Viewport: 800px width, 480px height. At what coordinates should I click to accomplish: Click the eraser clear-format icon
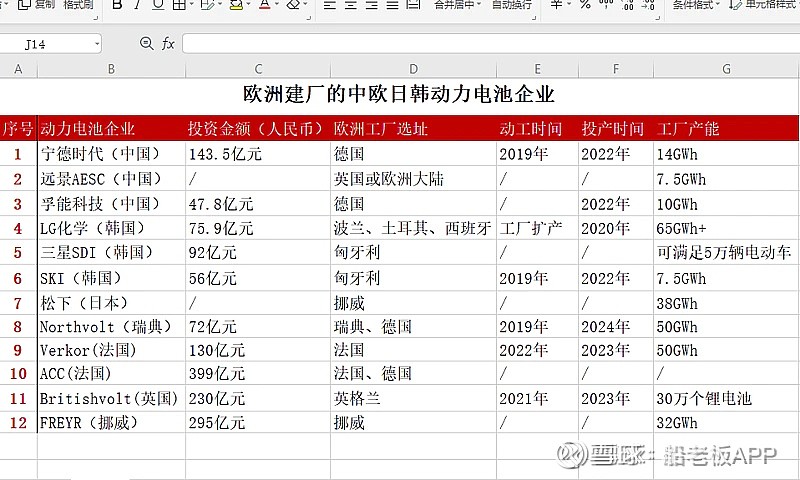point(292,5)
